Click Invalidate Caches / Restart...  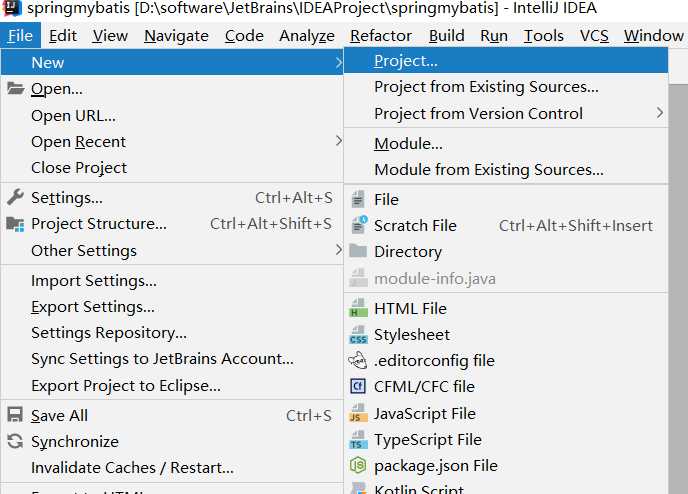click(132, 467)
